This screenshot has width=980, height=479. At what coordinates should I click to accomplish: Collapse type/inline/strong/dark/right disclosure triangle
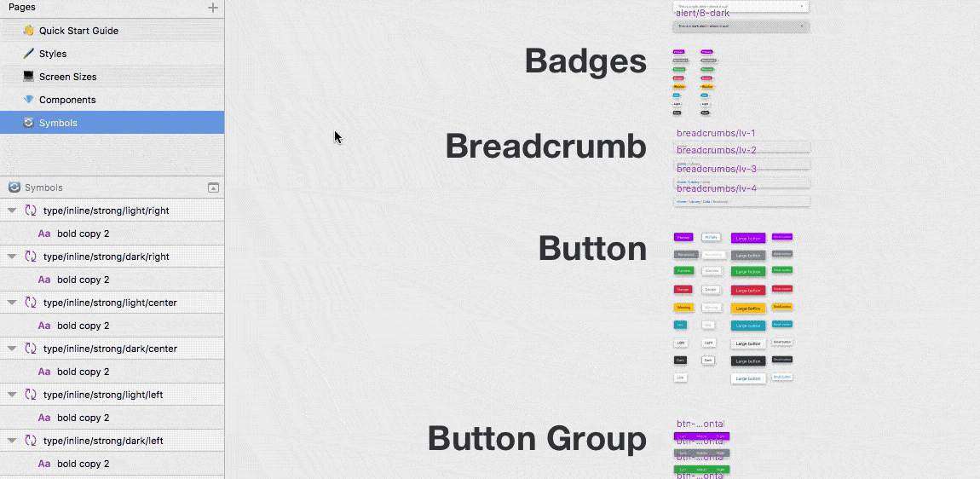click(12, 257)
